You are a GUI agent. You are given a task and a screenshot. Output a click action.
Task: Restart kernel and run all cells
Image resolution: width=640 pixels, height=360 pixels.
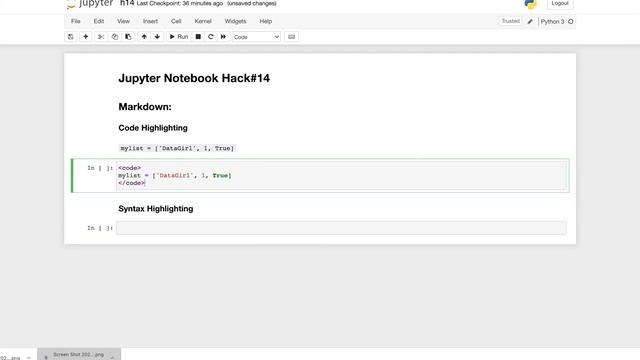click(223, 37)
